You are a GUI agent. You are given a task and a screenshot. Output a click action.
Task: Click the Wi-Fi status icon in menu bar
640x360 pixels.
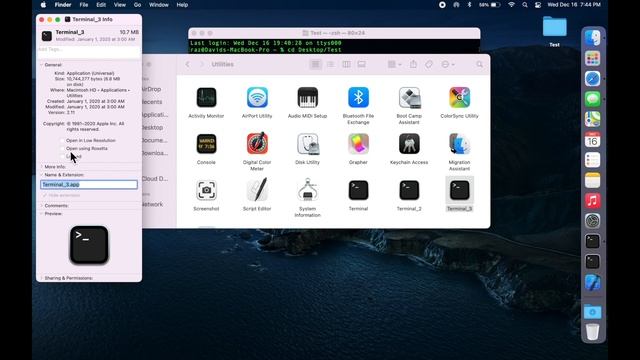click(511, 5)
